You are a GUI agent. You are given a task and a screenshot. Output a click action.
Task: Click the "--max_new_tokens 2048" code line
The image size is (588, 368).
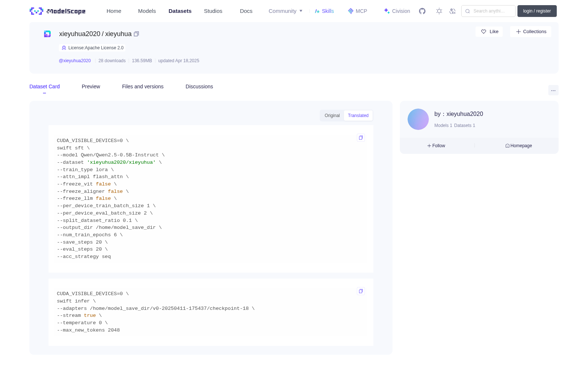88,330
